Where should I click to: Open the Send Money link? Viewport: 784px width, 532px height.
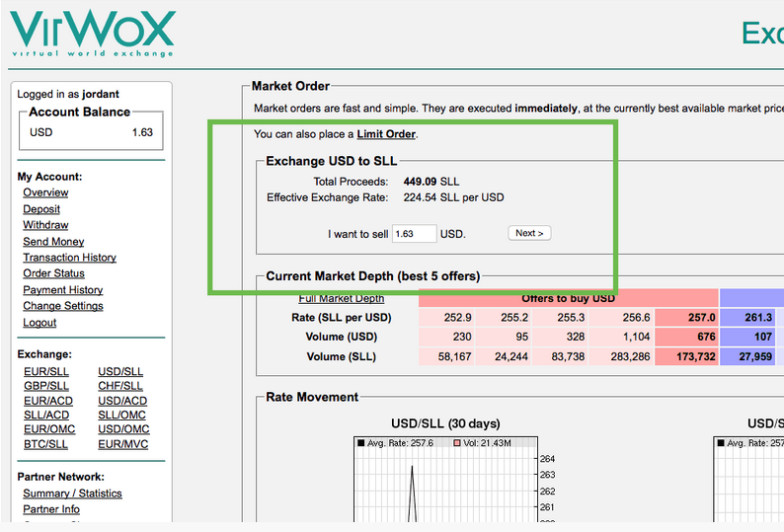click(53, 242)
